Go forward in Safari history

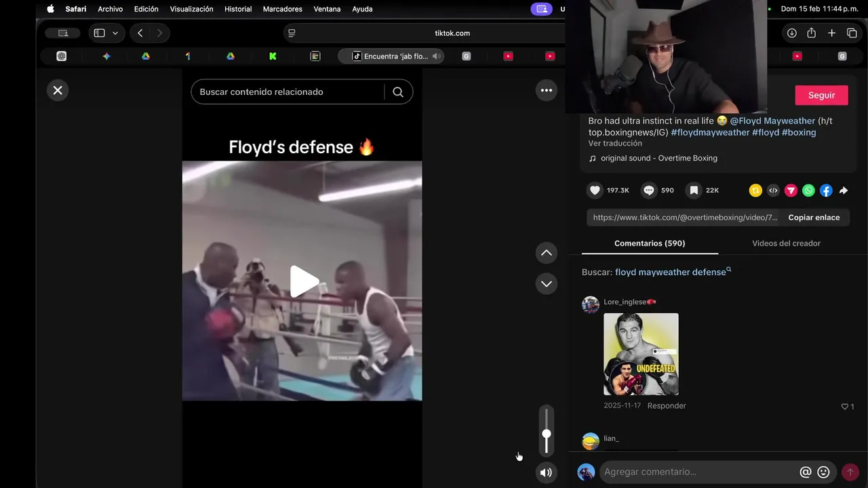coord(159,33)
